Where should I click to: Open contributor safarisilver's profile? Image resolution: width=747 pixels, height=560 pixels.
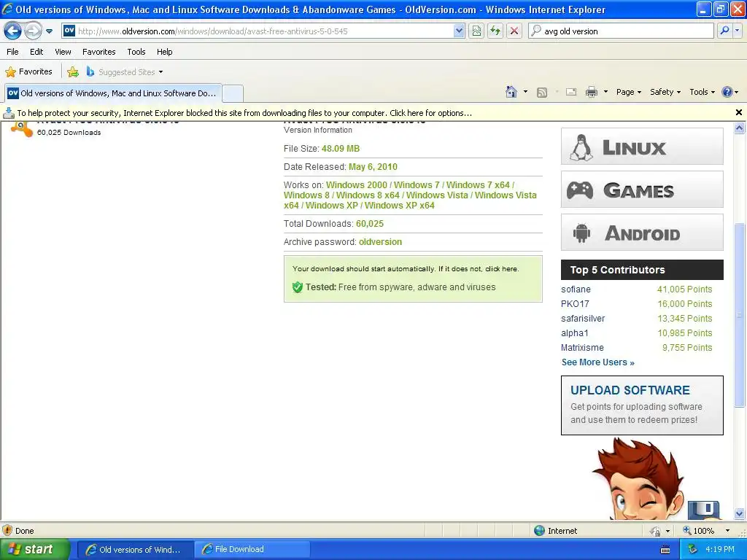click(583, 319)
